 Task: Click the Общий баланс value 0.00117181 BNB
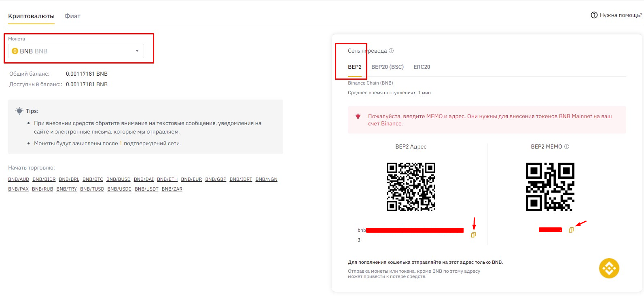coord(87,74)
